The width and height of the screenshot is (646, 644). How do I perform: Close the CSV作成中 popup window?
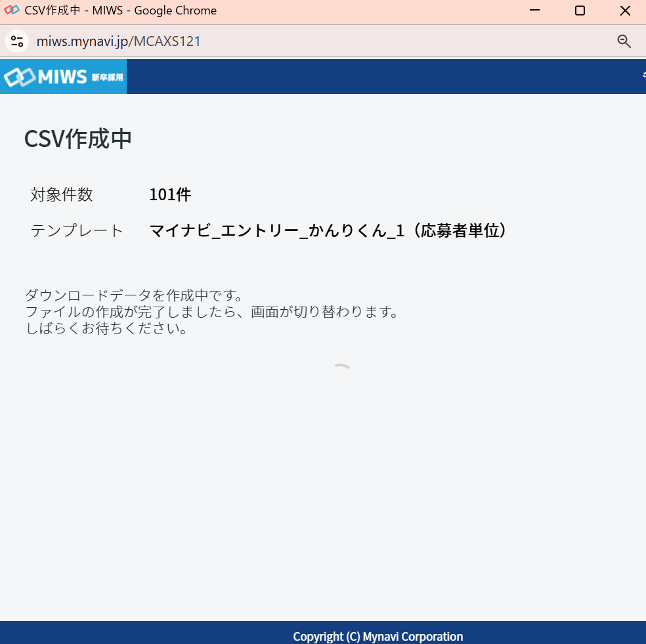(624, 11)
